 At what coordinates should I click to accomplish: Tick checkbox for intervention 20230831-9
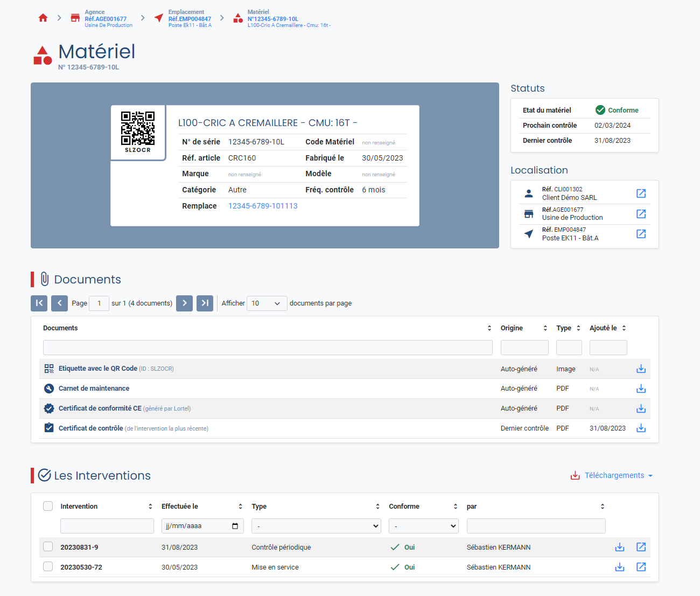click(48, 546)
